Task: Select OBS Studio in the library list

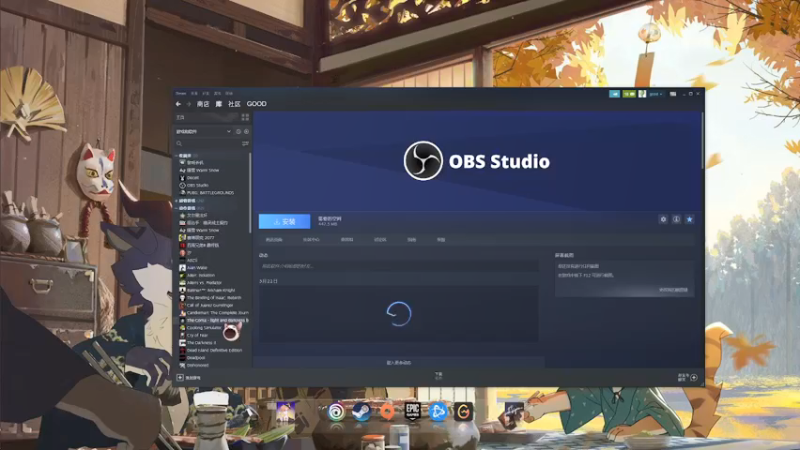Action: (x=197, y=185)
